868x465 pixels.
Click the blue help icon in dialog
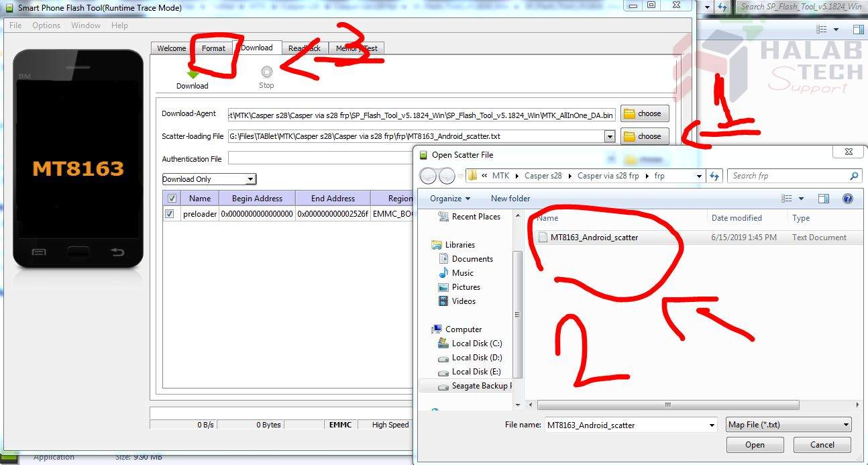(847, 199)
